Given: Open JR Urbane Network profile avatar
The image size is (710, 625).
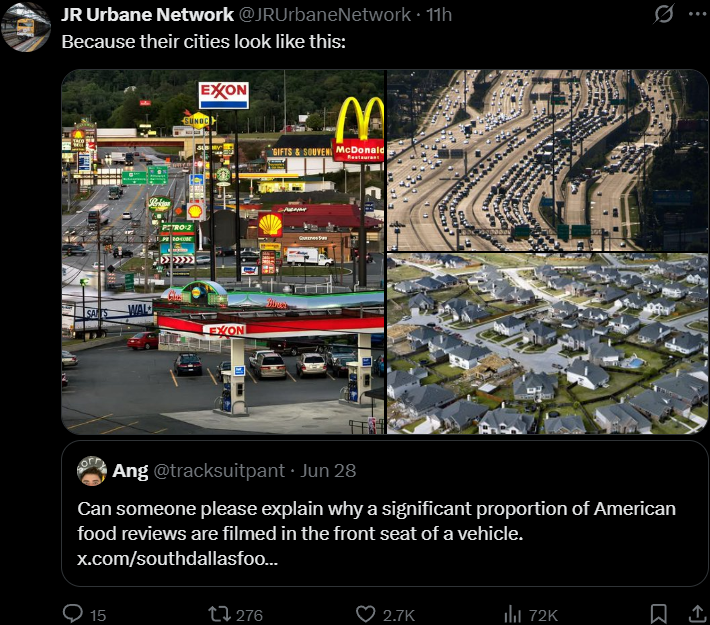Looking at the screenshot, I should 26,26.
